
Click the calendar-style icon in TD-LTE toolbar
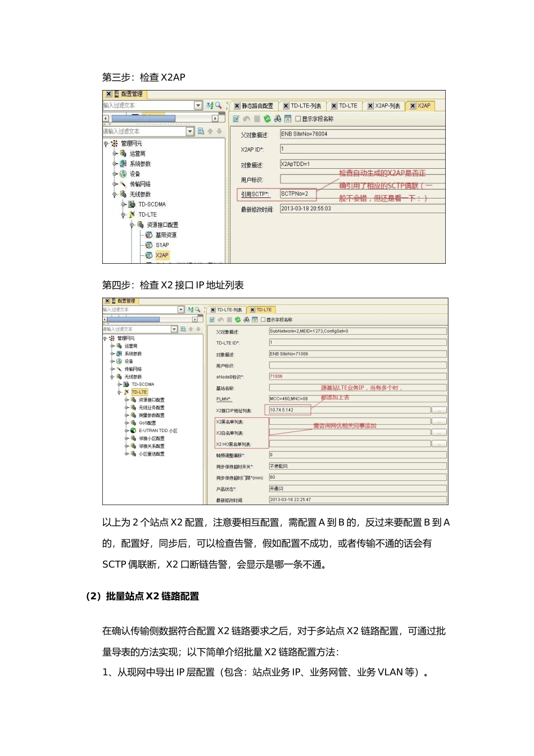pos(255,320)
